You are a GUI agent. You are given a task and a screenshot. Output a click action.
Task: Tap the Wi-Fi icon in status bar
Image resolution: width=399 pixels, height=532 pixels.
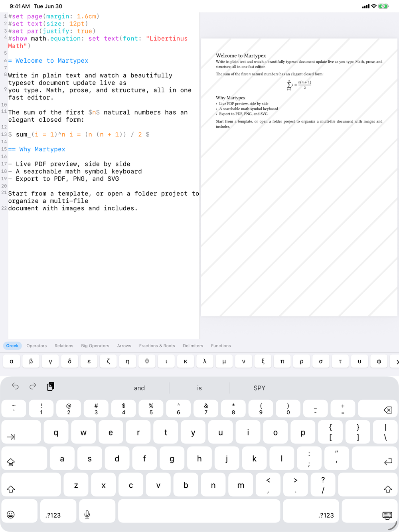pyautogui.click(x=374, y=6)
